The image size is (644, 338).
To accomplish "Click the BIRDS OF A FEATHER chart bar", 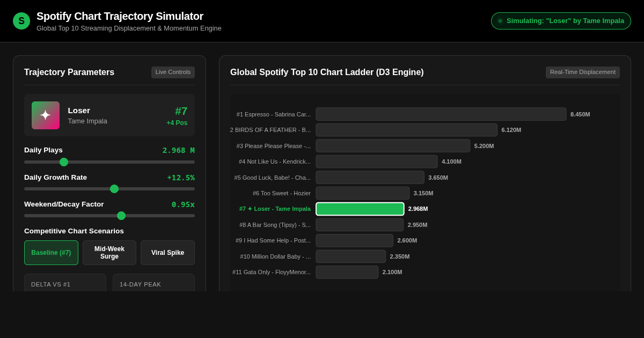I will point(407,130).
